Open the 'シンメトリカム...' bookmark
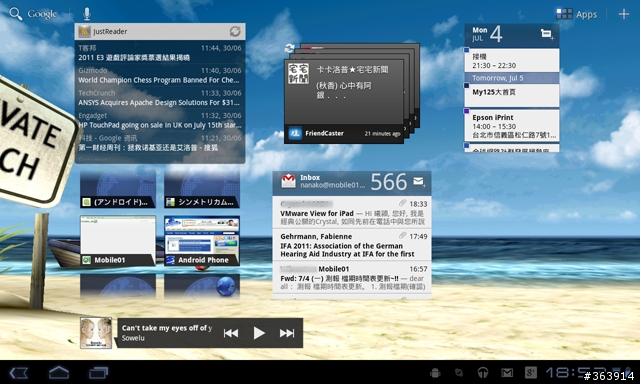 tap(202, 190)
